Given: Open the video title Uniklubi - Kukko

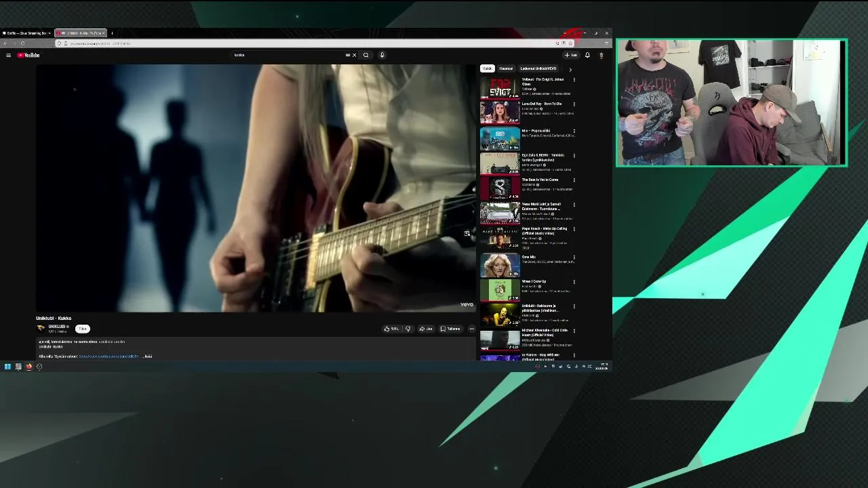Looking at the screenshot, I should point(54,318).
